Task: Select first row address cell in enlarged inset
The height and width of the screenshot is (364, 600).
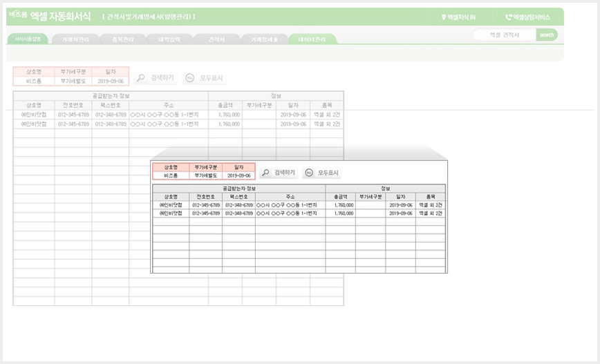Action: point(290,205)
